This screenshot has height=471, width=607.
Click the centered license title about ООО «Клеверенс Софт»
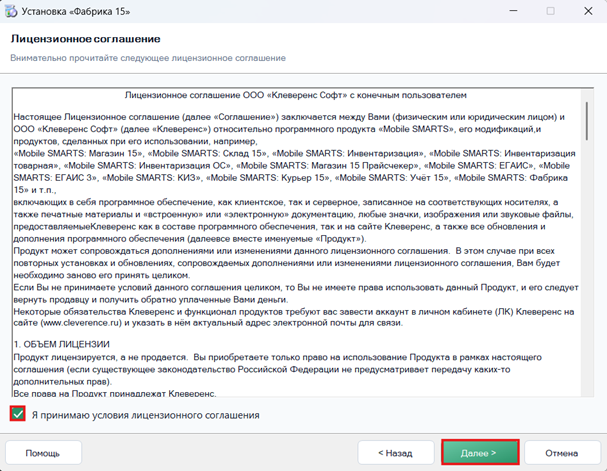click(296, 95)
